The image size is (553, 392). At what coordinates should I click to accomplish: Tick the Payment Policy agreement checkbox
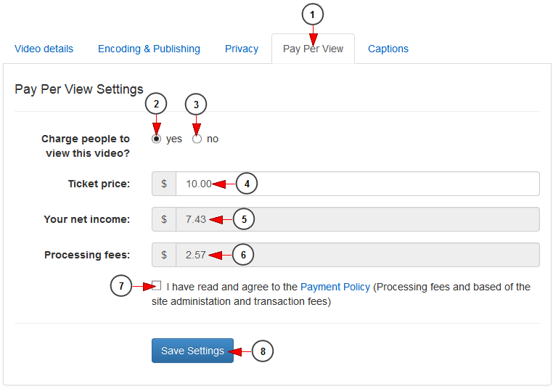pos(157,285)
